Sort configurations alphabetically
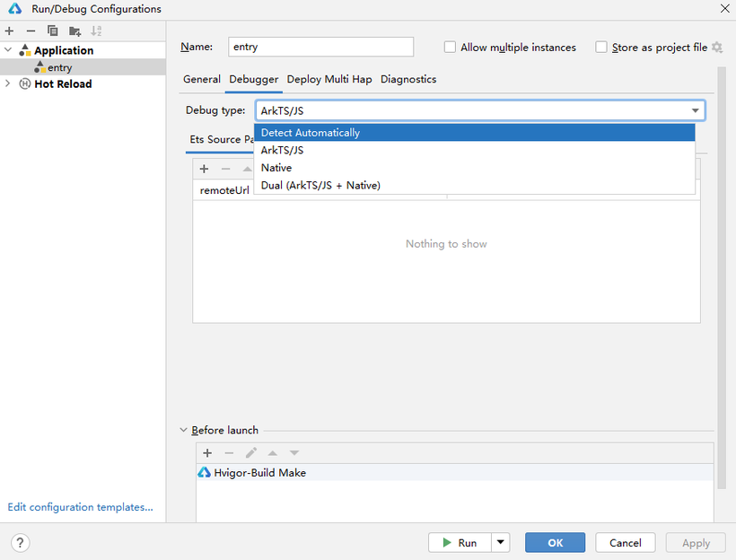 pyautogui.click(x=96, y=31)
